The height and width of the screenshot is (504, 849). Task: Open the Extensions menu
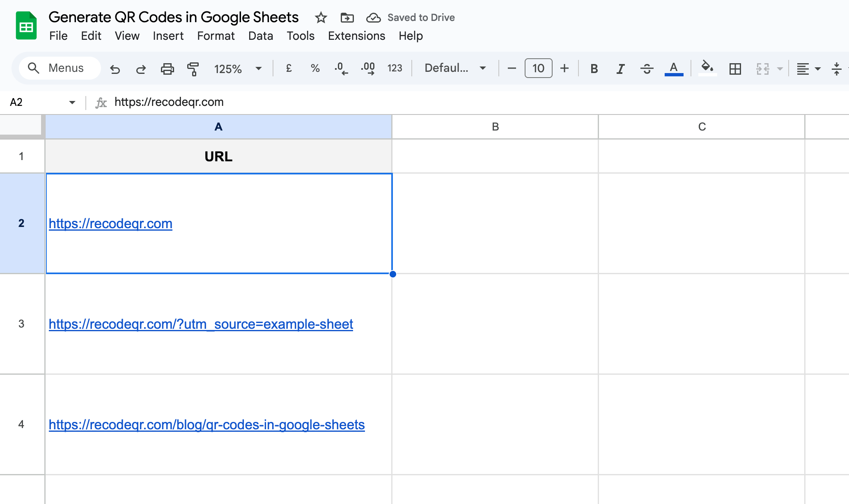[356, 36]
